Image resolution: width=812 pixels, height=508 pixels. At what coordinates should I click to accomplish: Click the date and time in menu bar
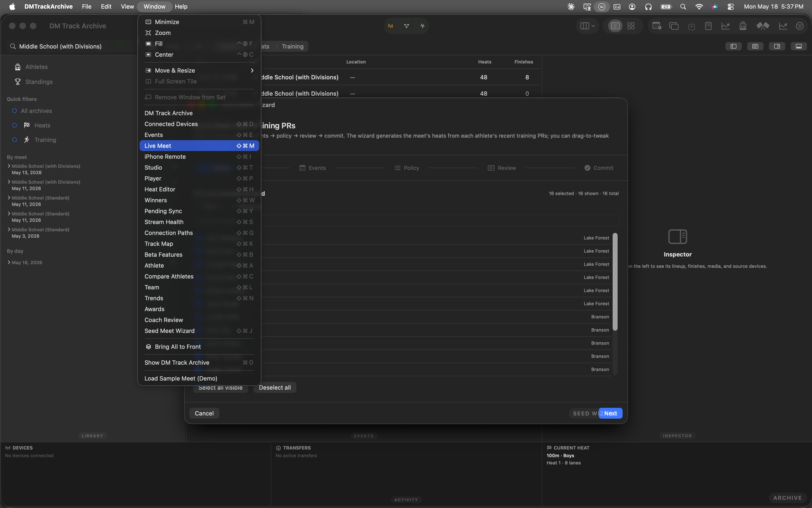click(x=773, y=7)
